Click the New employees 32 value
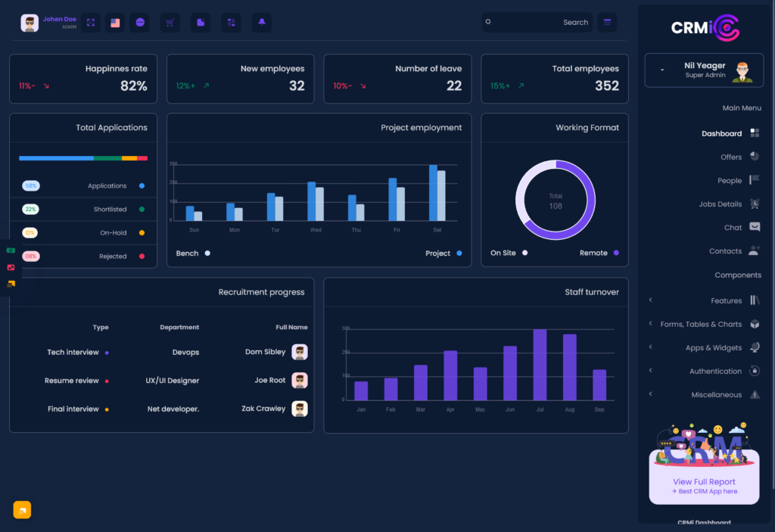775x532 pixels. click(x=297, y=86)
